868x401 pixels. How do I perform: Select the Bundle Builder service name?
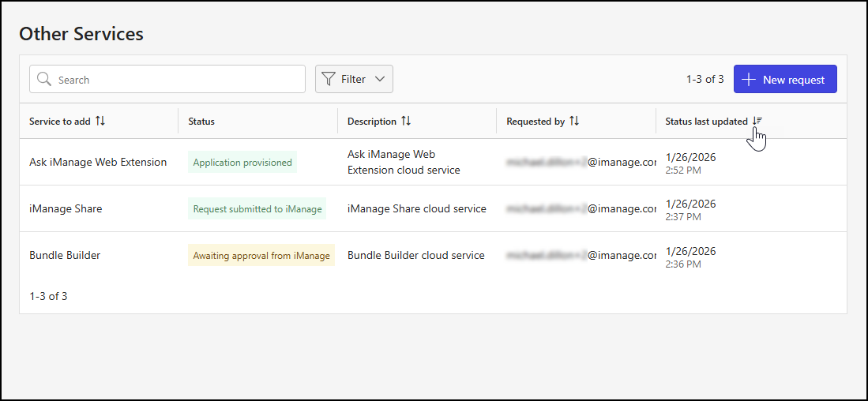pyautogui.click(x=65, y=255)
